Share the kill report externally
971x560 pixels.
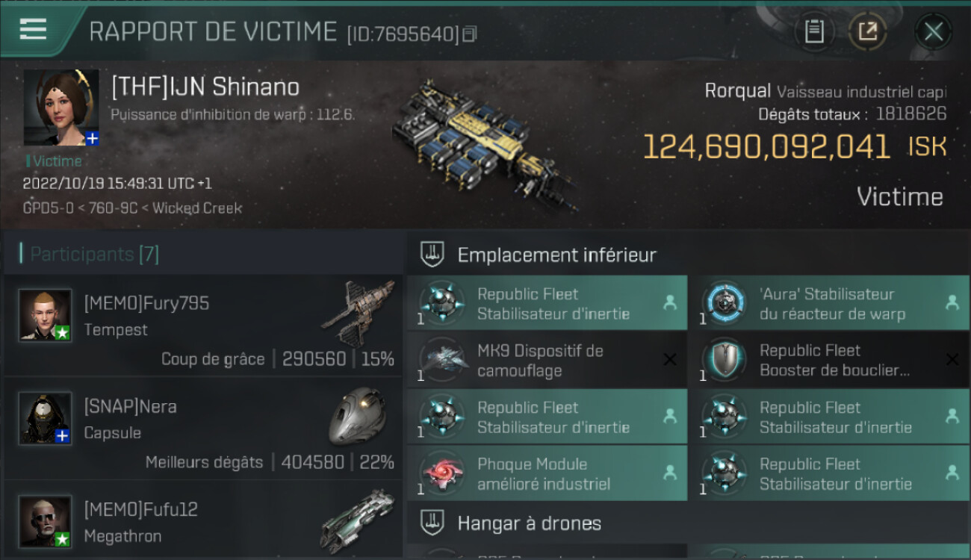point(867,32)
